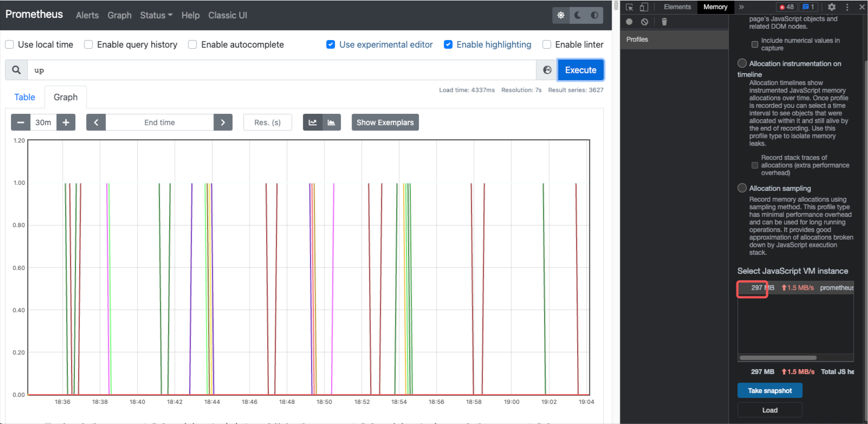The width and height of the screenshot is (868, 424).
Task: Turn on Enable autocomplete checkbox
Action: click(x=192, y=44)
